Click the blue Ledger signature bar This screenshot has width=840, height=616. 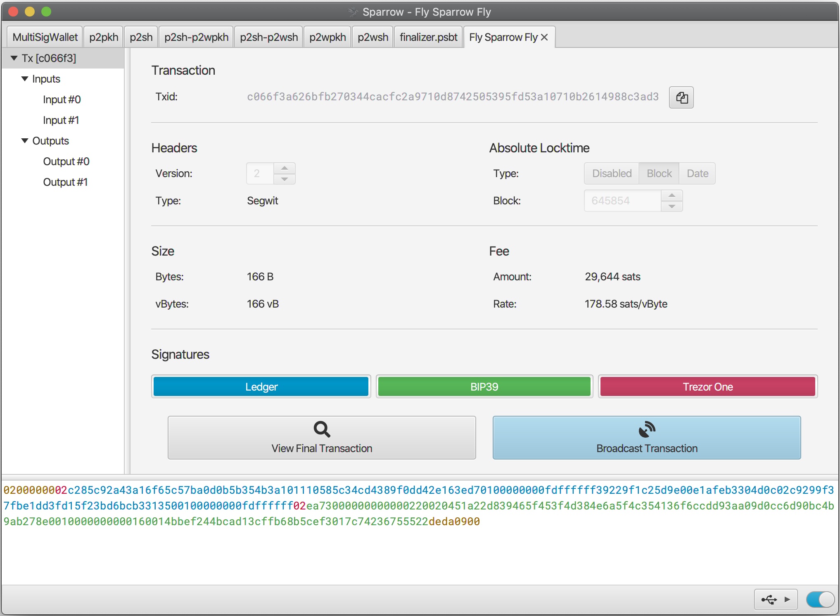(x=261, y=387)
